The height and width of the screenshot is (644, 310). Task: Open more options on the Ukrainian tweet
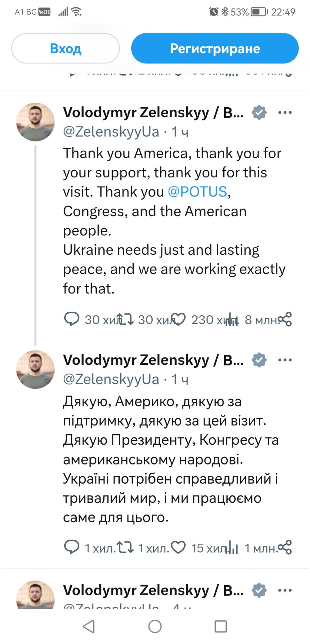[285, 360]
